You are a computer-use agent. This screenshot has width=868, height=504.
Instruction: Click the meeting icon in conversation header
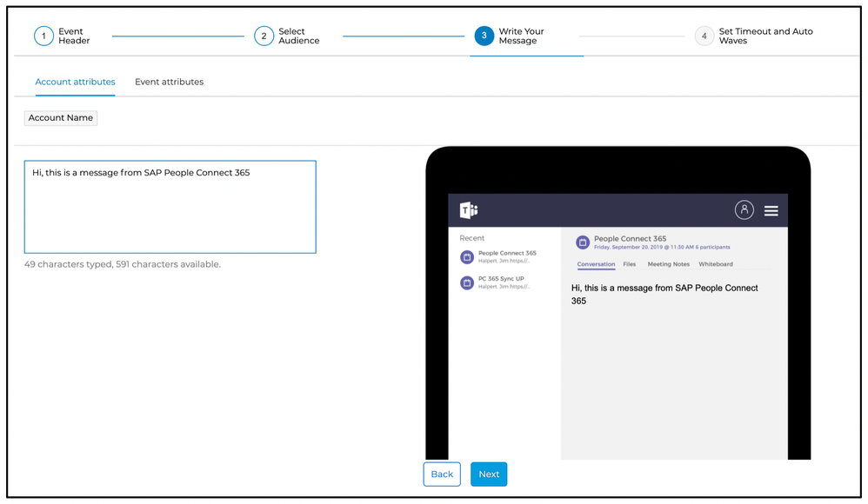(x=583, y=242)
